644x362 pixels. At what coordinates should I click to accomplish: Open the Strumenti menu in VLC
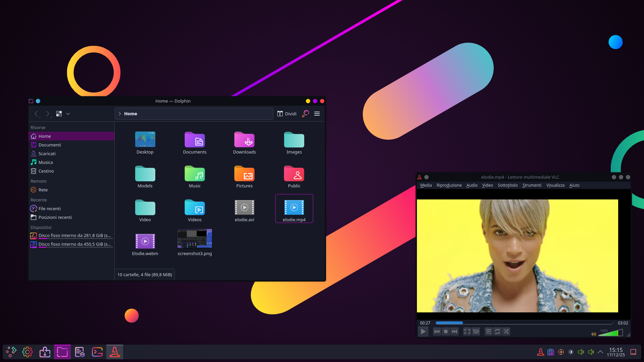click(532, 185)
